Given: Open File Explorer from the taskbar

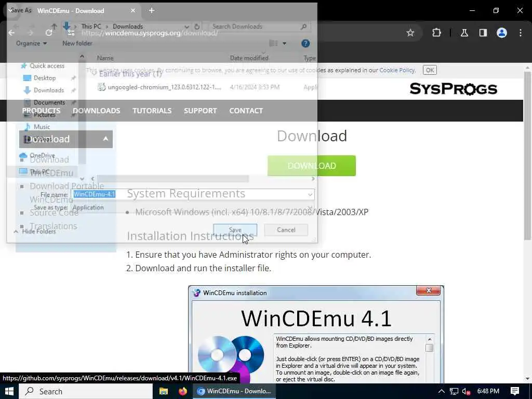Looking at the screenshot, I should click(x=164, y=391).
